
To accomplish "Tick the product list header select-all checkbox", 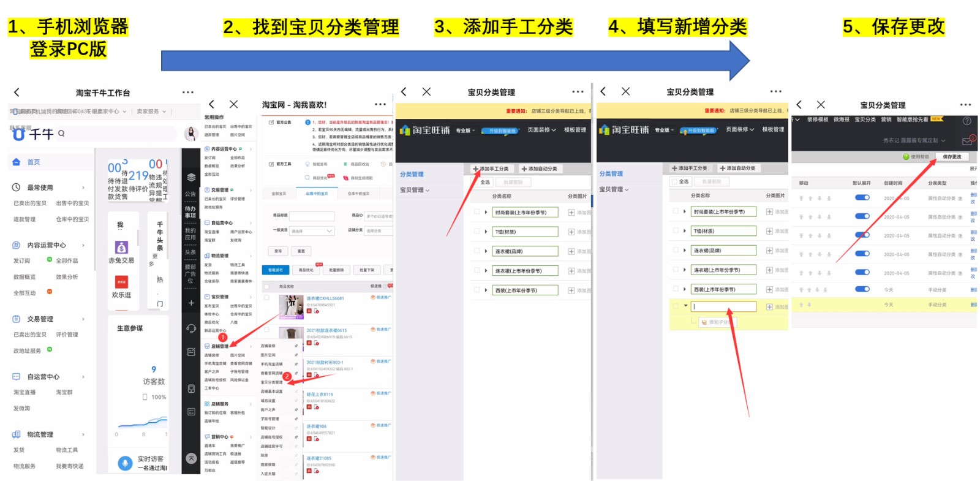I will pos(266,286).
